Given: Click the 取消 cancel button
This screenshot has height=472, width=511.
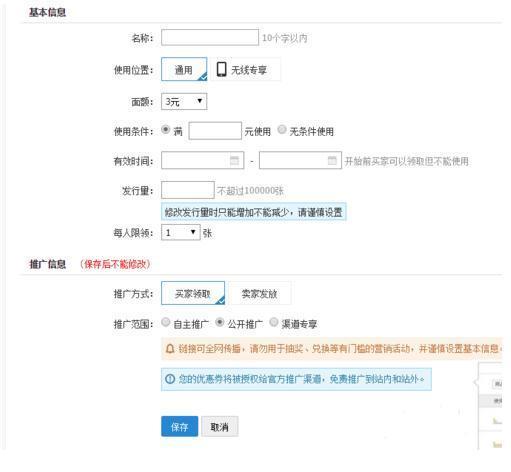Looking at the screenshot, I should tap(220, 426).
